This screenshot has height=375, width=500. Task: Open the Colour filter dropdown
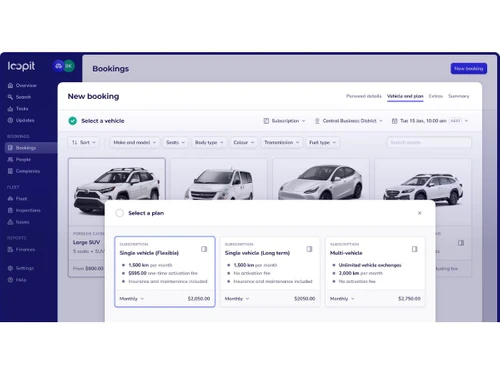(244, 142)
